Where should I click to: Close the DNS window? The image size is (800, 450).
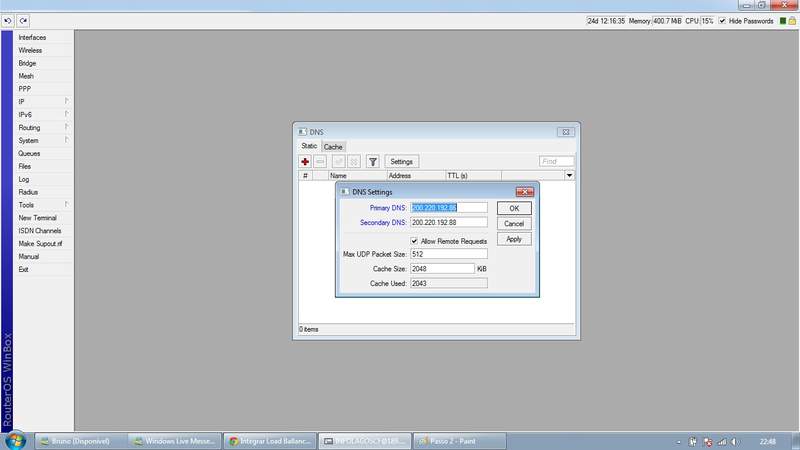[566, 132]
